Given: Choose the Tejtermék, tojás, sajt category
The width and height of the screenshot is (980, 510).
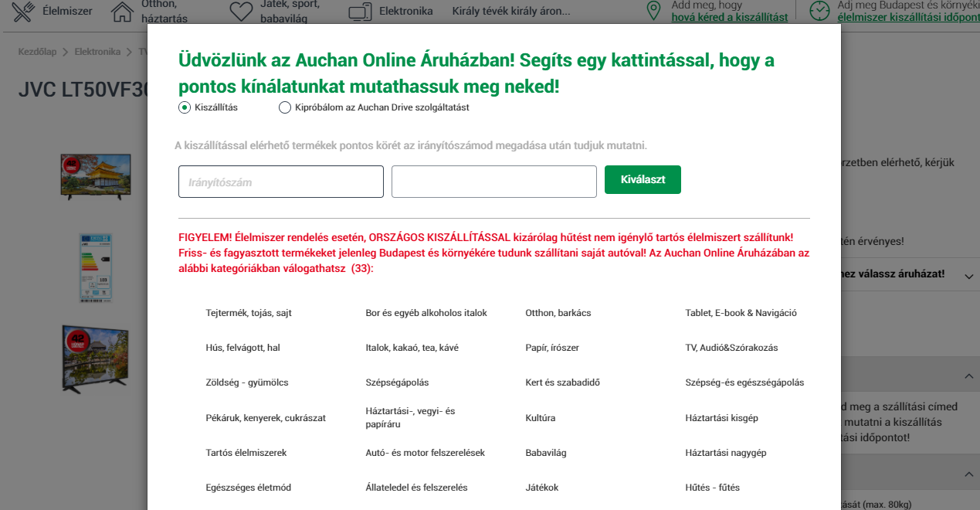Looking at the screenshot, I should 249,313.
